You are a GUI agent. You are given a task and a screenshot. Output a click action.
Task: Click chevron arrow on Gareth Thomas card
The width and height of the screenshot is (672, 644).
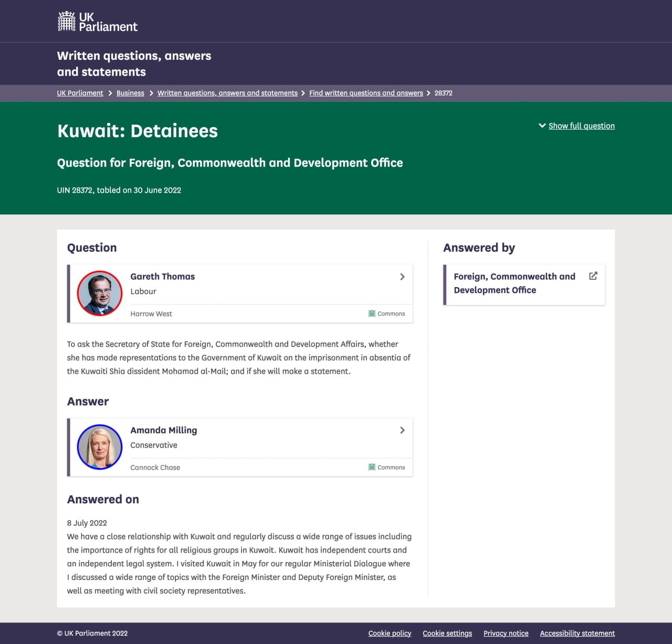pos(402,277)
